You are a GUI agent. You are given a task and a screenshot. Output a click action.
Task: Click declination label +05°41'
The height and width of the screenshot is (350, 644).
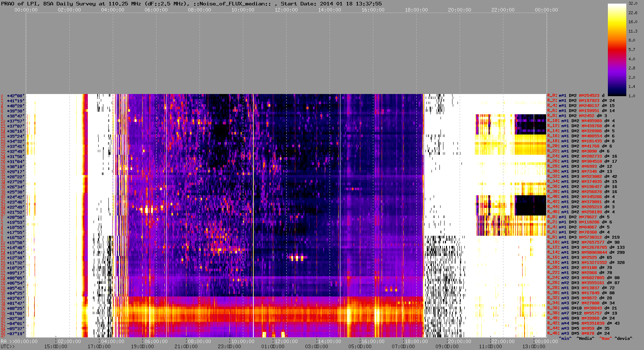16,288
